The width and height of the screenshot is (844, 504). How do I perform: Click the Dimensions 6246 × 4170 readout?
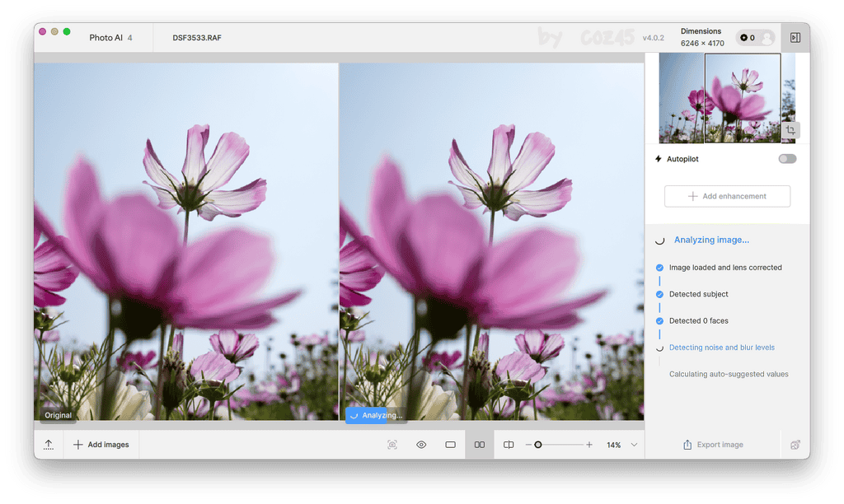point(702,37)
